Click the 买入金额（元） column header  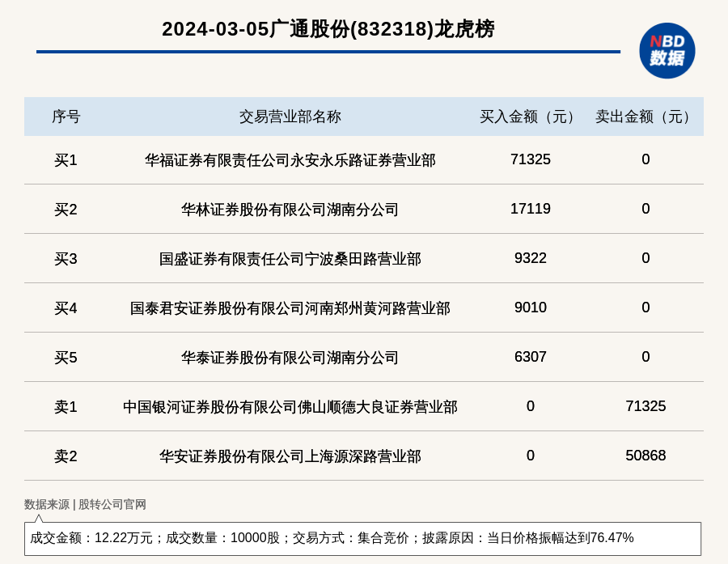pyautogui.click(x=530, y=117)
